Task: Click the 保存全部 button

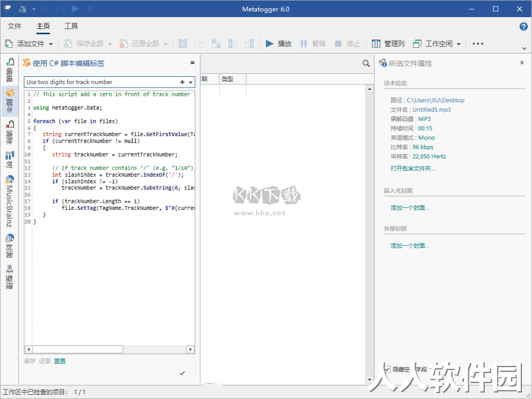Action: (x=83, y=44)
